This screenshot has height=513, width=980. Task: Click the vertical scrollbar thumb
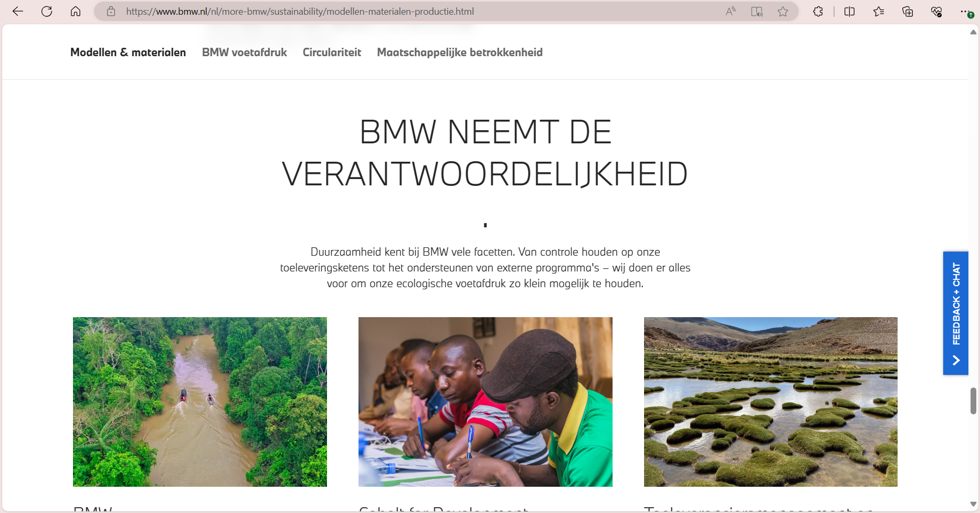click(x=973, y=401)
